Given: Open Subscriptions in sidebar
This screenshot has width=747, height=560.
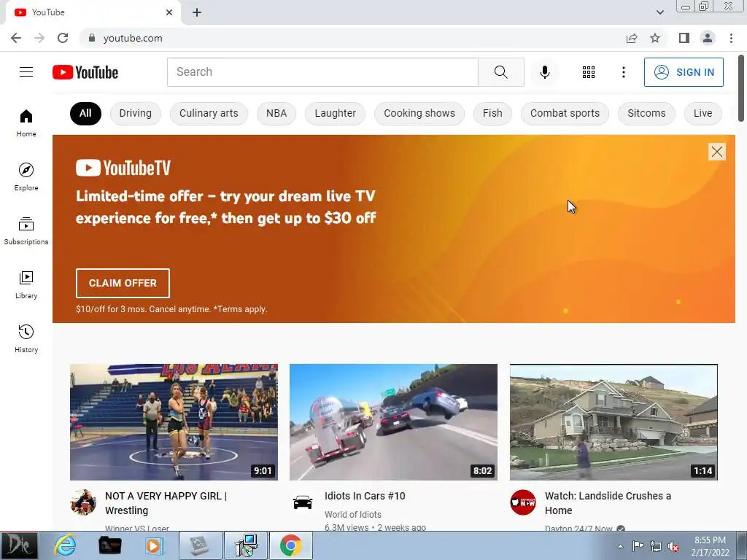Looking at the screenshot, I should click(x=26, y=230).
